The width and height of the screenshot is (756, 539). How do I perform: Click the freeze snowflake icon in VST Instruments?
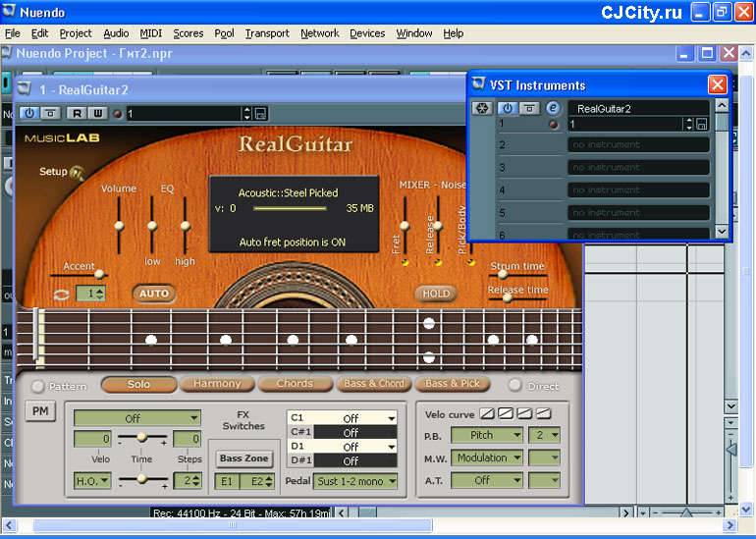pos(482,108)
